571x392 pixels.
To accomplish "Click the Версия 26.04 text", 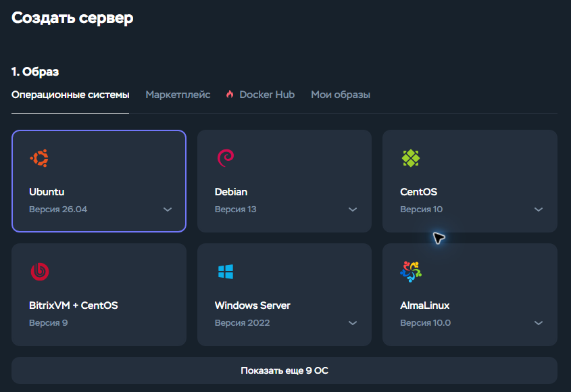I will click(58, 210).
